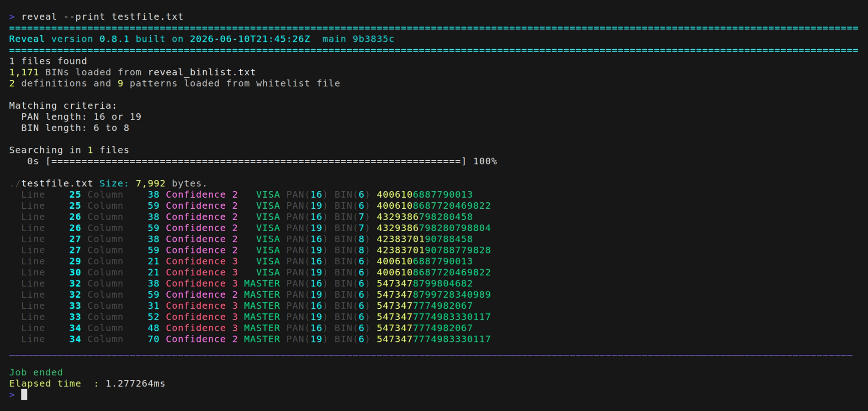
Task: Select PAN '4238370190788458'
Action: click(424, 239)
